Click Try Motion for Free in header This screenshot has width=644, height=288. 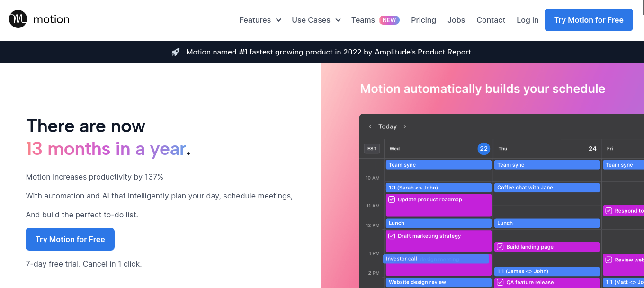point(589,20)
